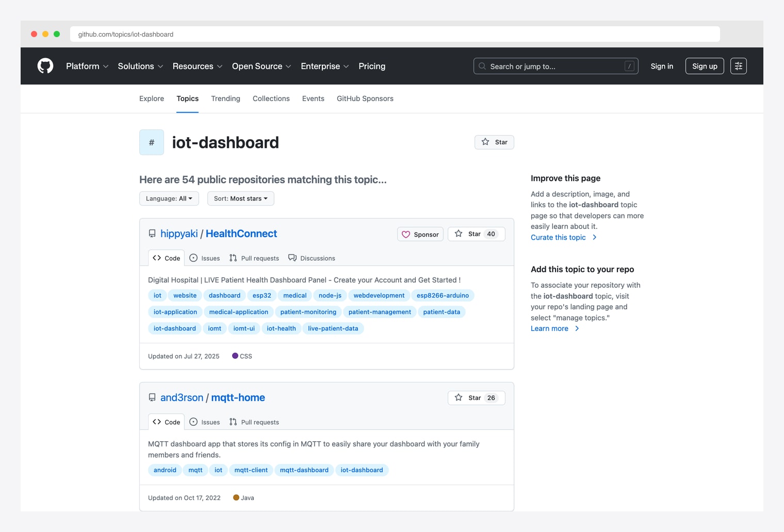
Task: Open the Sort: Most stars dropdown
Action: tap(241, 198)
